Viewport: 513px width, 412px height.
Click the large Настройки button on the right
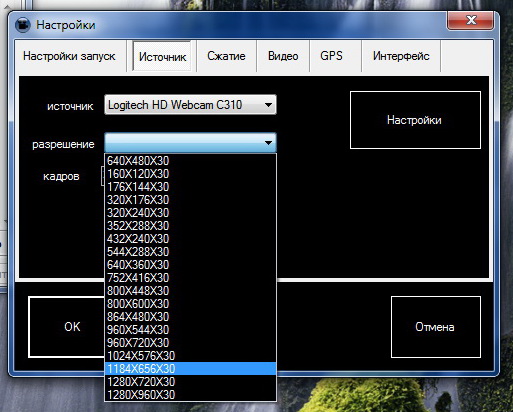(x=415, y=120)
